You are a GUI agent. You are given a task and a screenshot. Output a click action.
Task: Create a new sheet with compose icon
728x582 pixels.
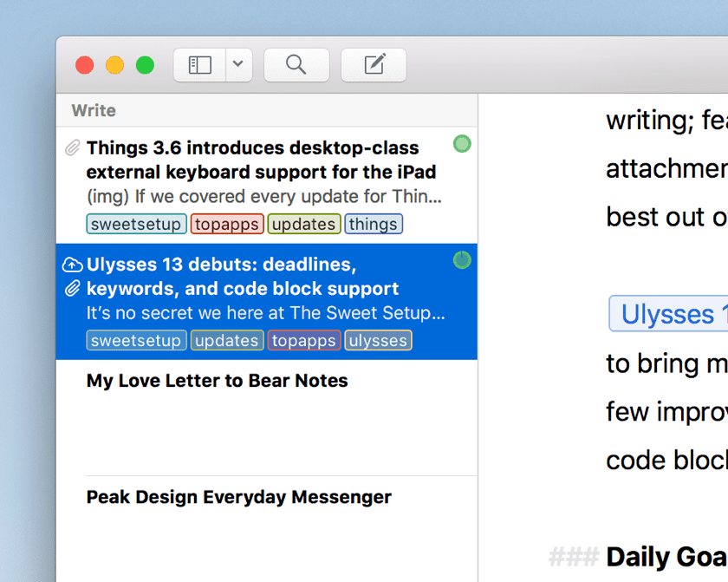pyautogui.click(x=374, y=65)
